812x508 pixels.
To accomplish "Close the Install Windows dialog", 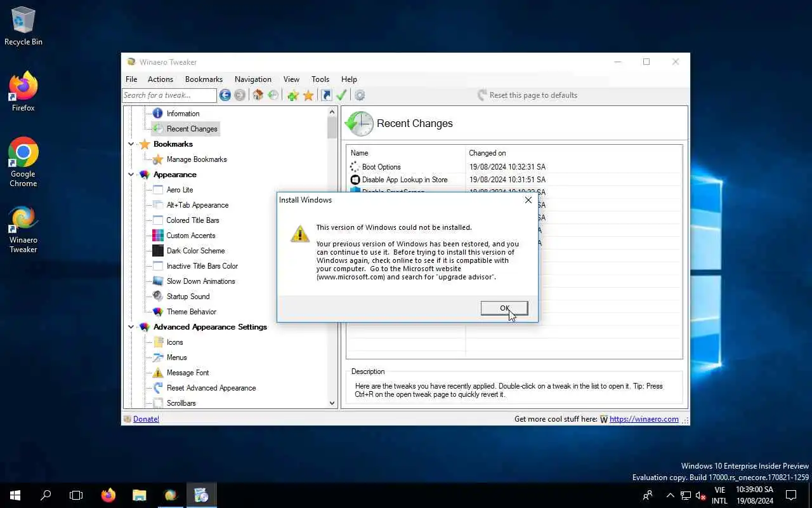I will coord(528,200).
